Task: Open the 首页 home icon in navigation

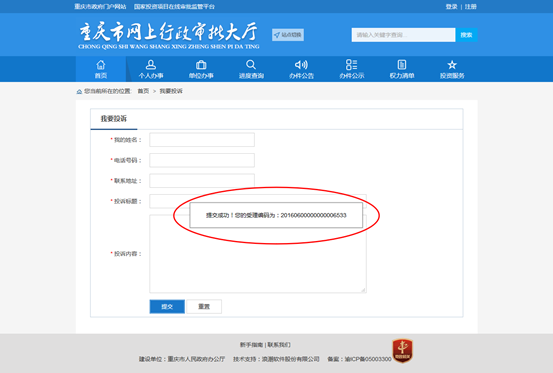Action: pos(101,65)
